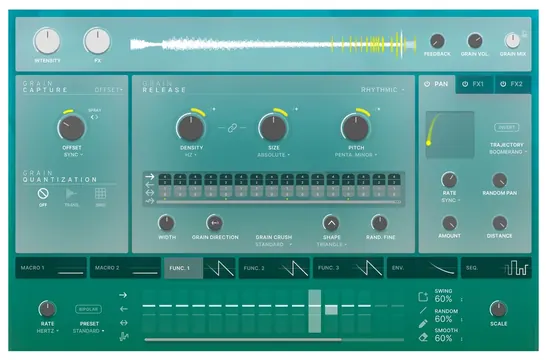Click the modulation dot beside the Density knob

(x=213, y=109)
